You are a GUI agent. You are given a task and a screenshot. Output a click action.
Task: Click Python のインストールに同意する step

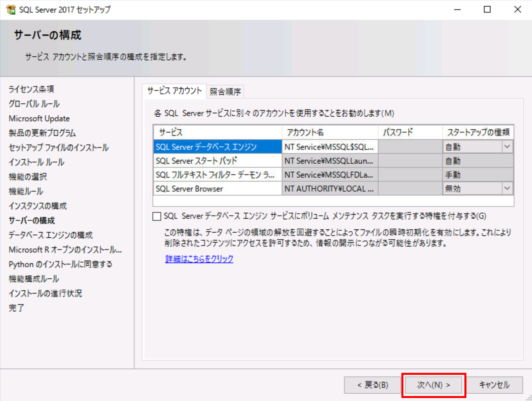pos(61,264)
